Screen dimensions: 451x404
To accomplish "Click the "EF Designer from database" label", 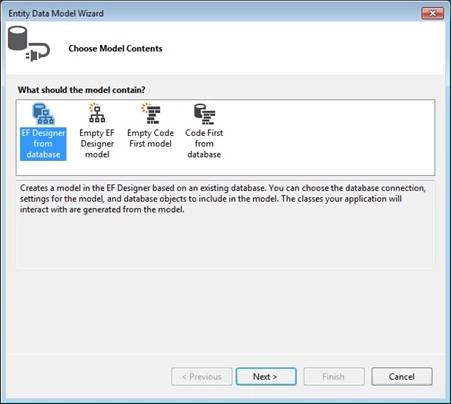I will [43, 144].
